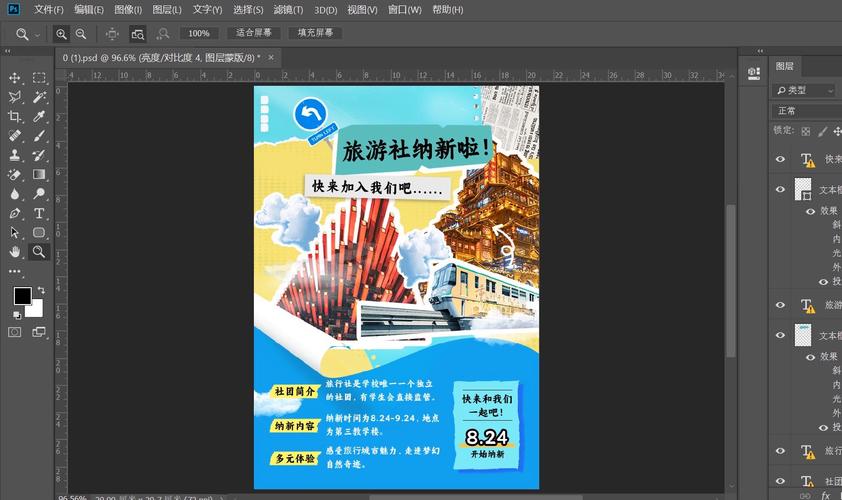Select the 旅游 text layer thumbnail
The image size is (842, 500).
807,305
